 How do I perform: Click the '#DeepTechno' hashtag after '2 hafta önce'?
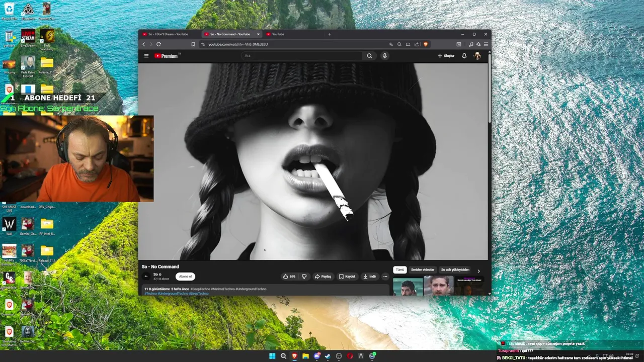200,289
